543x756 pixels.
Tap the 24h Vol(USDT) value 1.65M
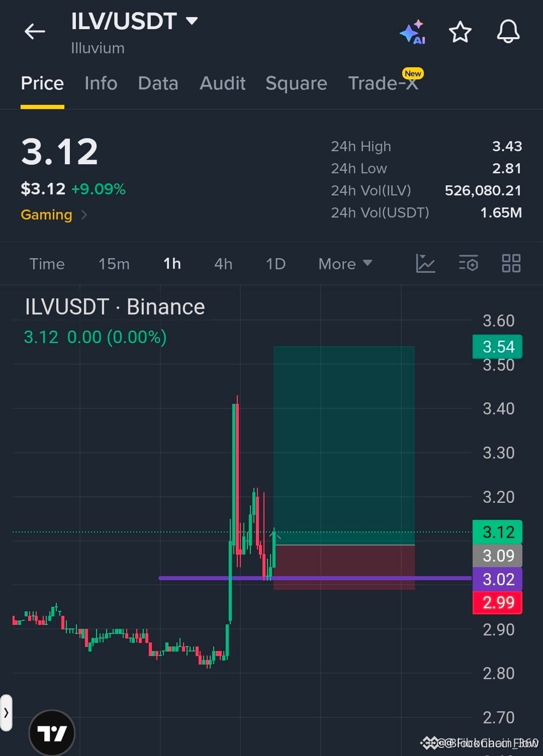[x=501, y=212]
